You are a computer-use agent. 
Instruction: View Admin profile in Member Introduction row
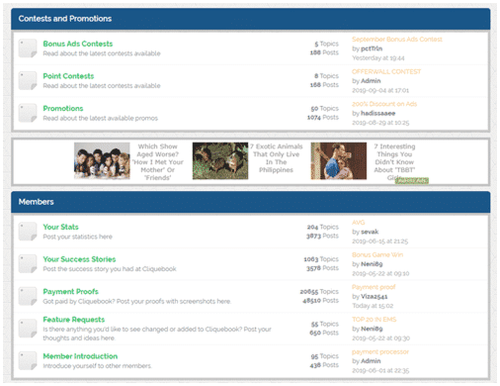click(x=371, y=361)
